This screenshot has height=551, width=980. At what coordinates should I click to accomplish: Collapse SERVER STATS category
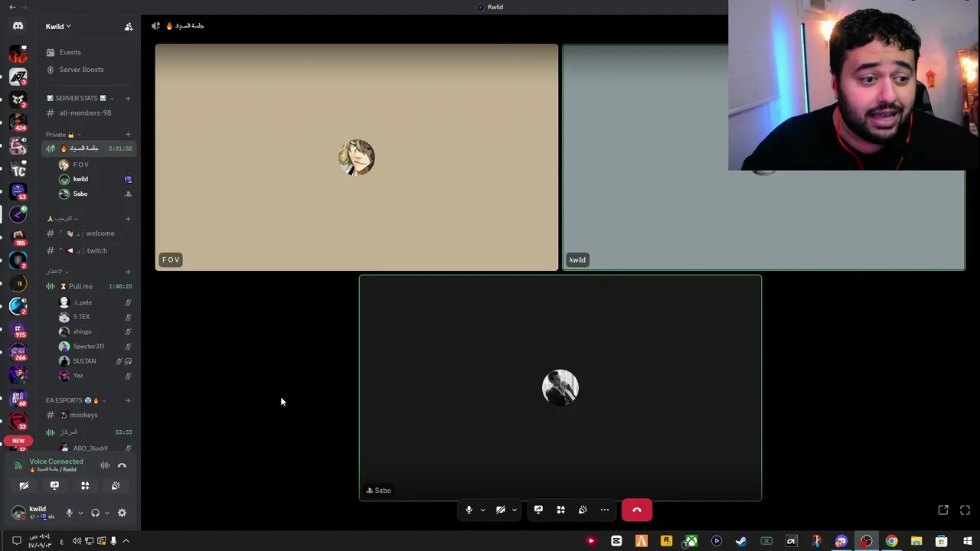pyautogui.click(x=80, y=98)
